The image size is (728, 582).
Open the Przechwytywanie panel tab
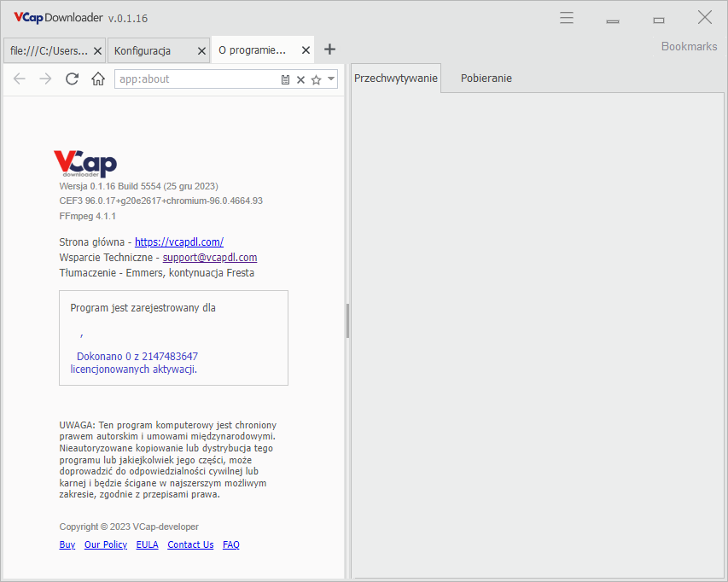395,78
